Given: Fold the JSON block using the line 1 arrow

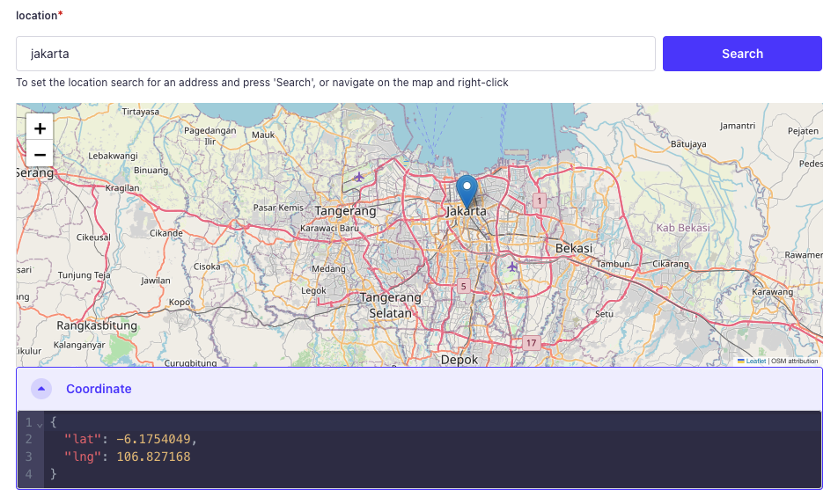Looking at the screenshot, I should click(x=40, y=425).
